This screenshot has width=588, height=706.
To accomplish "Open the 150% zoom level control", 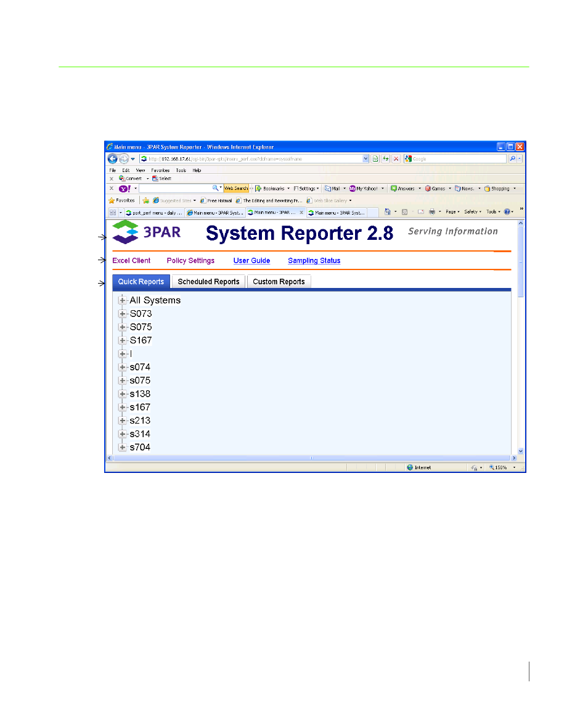I will click(502, 467).
